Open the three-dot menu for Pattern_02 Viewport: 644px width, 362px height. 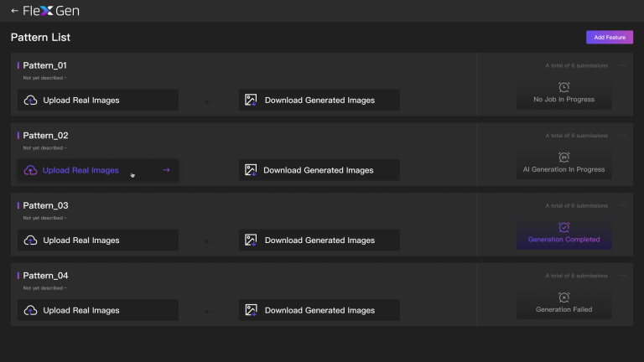coord(622,135)
